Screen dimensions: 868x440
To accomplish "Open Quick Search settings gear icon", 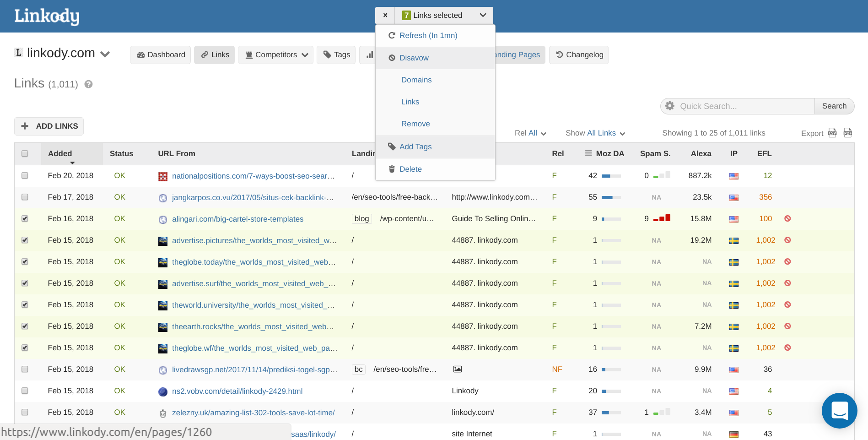I will (x=670, y=106).
